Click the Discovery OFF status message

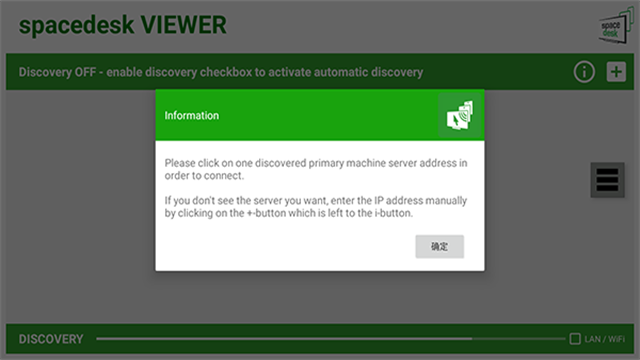(221, 72)
